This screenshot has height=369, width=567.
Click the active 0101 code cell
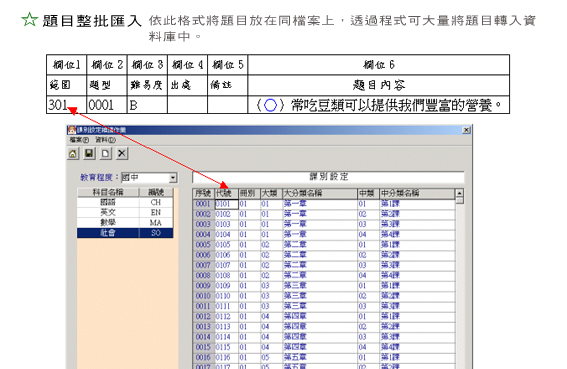click(226, 204)
